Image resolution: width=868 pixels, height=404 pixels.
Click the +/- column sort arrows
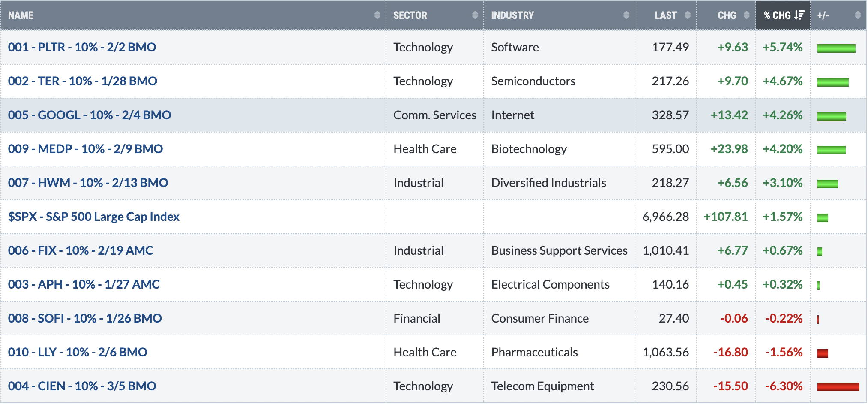click(858, 15)
